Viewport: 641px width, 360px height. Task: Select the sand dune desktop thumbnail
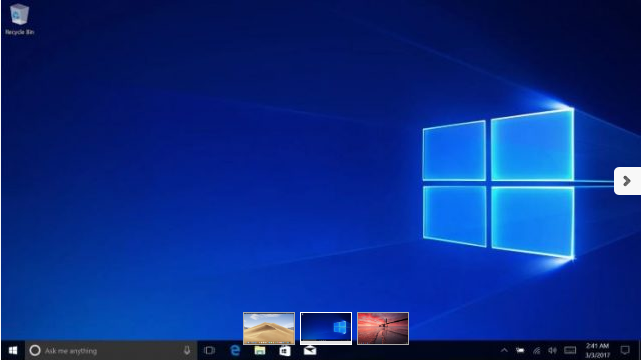(x=269, y=328)
